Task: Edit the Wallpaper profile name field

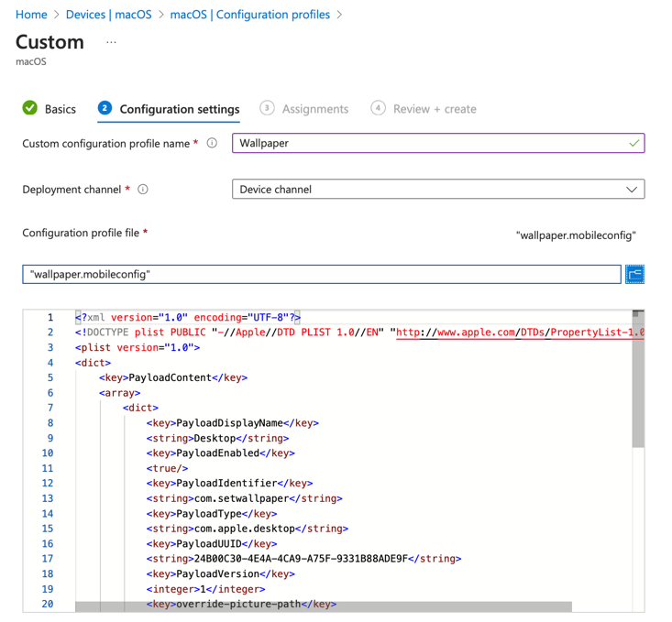Action: pos(438,143)
